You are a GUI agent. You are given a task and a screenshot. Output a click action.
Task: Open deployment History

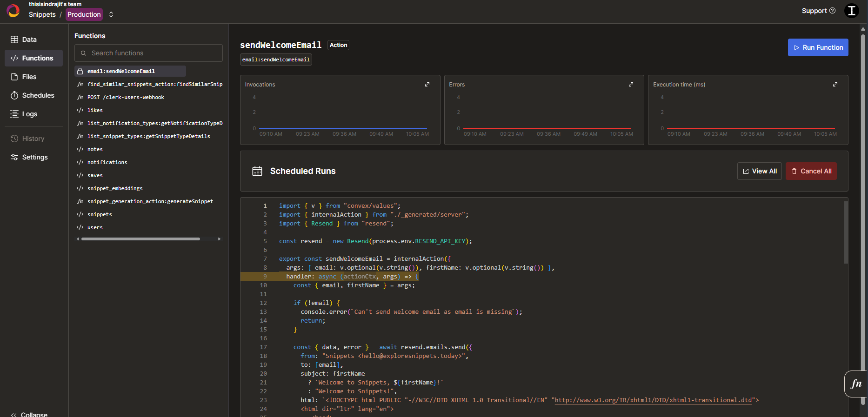point(33,139)
